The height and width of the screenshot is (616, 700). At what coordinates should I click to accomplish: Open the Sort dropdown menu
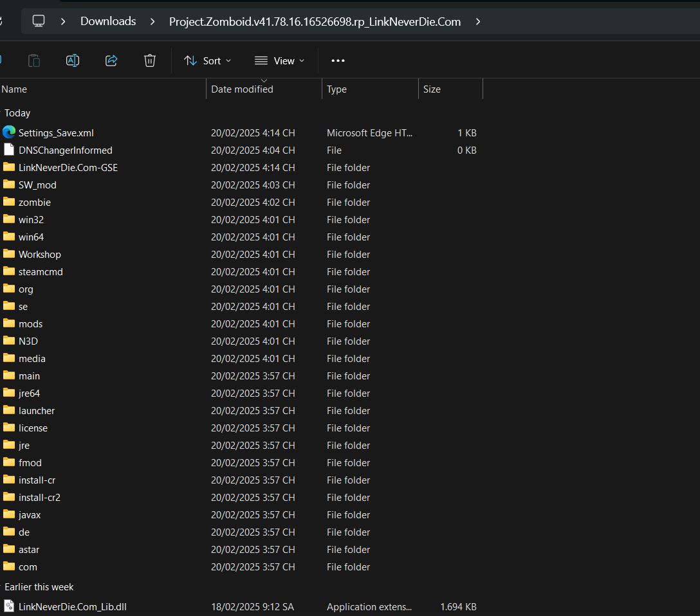[207, 60]
